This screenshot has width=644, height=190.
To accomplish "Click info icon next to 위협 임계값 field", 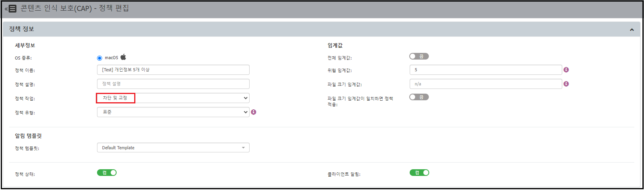I will tap(566, 70).
